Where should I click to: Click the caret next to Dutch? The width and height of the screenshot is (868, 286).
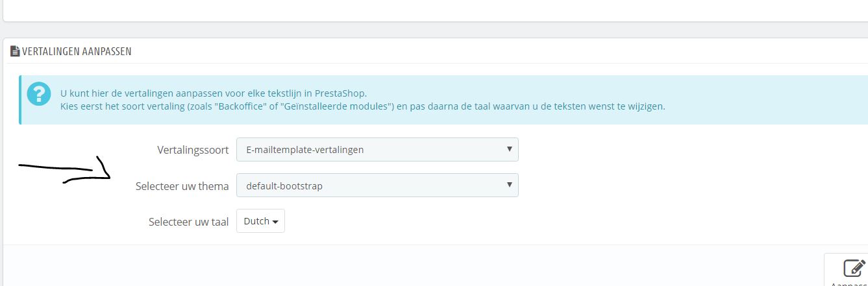(275, 222)
